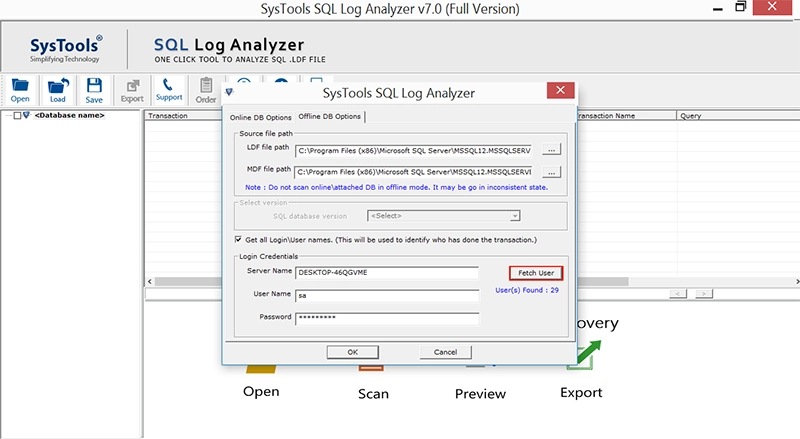This screenshot has width=800, height=439.
Task: Select the Offline DB Options tab
Action: (330, 116)
